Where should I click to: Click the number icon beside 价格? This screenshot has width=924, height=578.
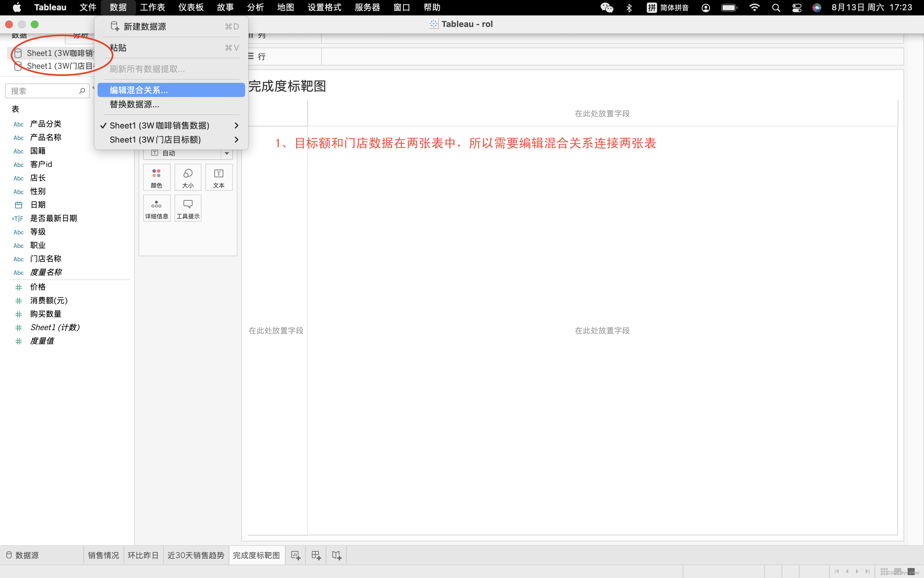pyautogui.click(x=18, y=287)
